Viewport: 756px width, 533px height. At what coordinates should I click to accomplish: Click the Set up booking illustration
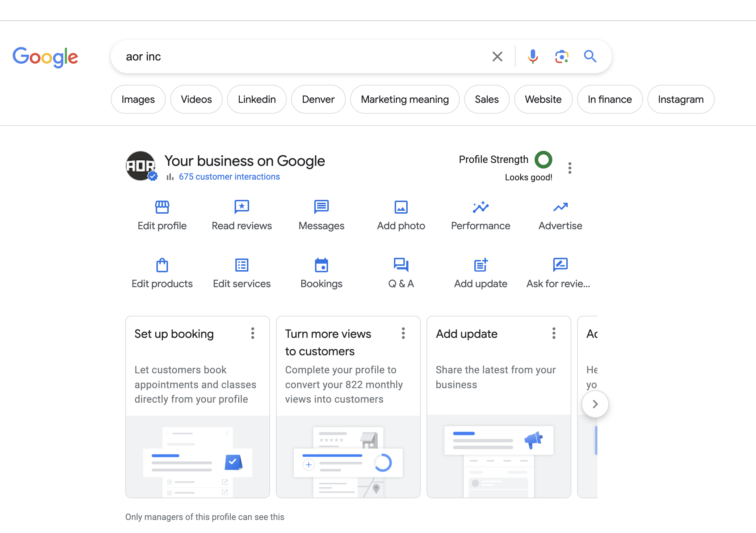tap(198, 457)
